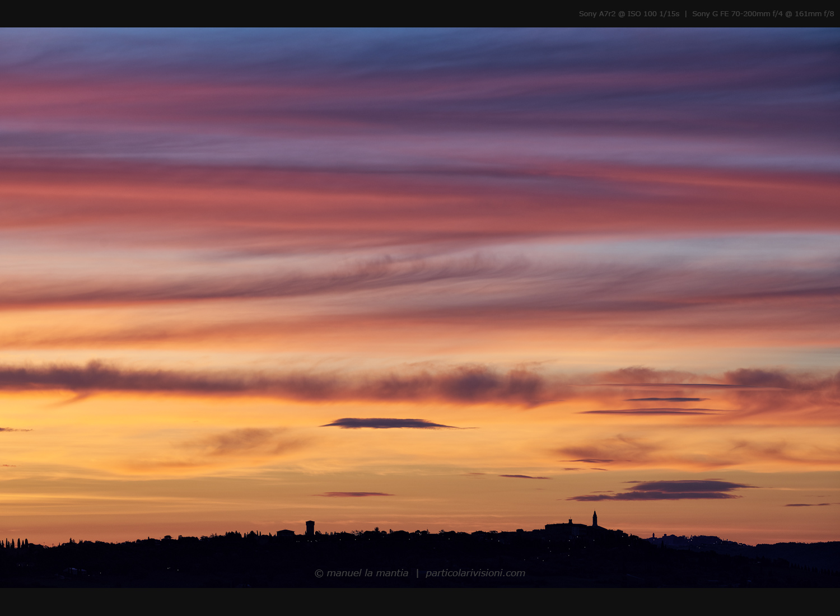Click the © manuel la mantia credit text
The height and width of the screenshot is (616, 840).
361,572
